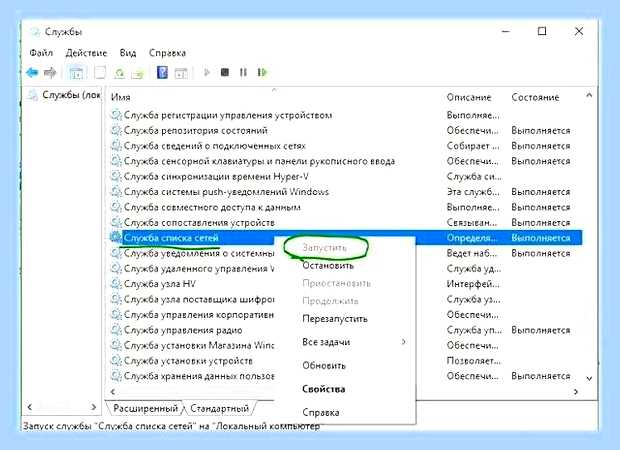Click the list horizontal scroll-left arrow
This screenshot has height=450, width=620.
click(113, 391)
